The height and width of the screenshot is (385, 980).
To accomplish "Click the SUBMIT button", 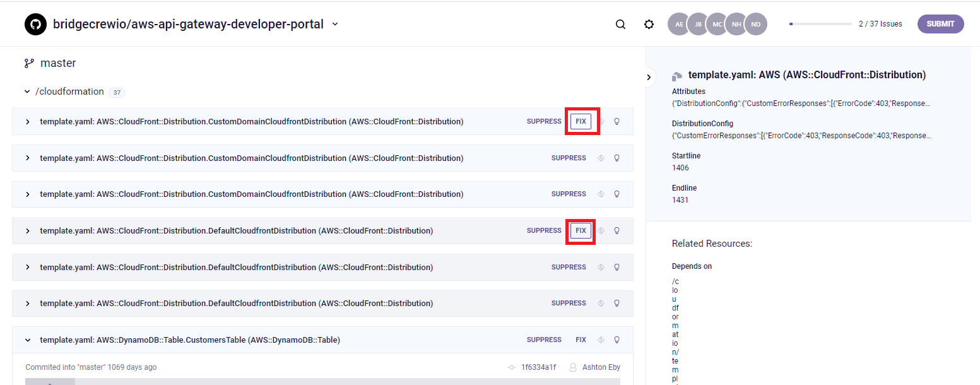I will pos(940,24).
